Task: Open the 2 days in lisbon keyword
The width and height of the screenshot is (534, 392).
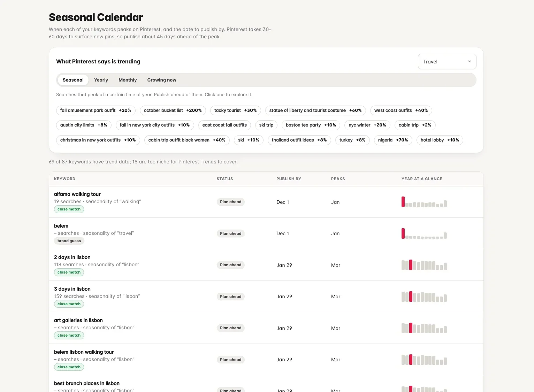Action: pos(72,257)
